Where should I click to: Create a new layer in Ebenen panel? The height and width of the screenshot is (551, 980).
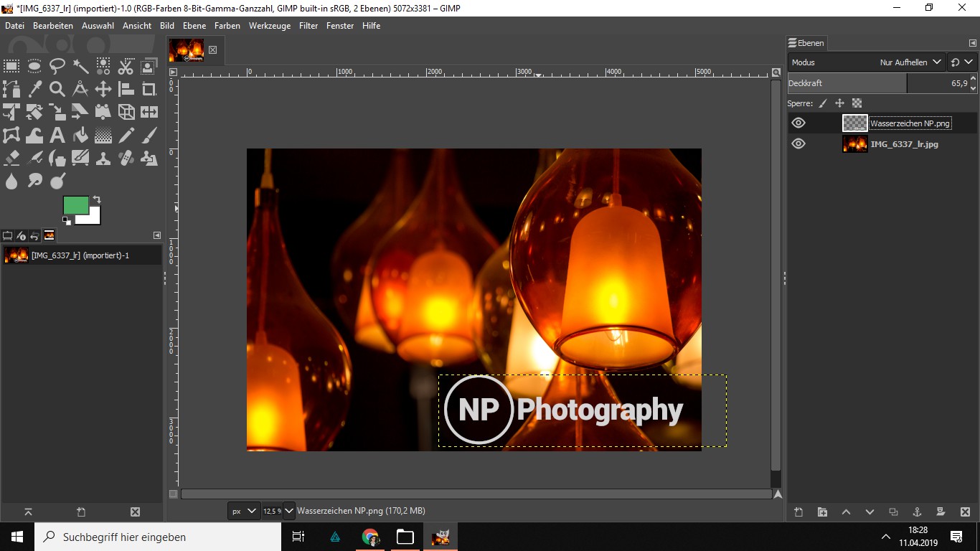point(798,512)
